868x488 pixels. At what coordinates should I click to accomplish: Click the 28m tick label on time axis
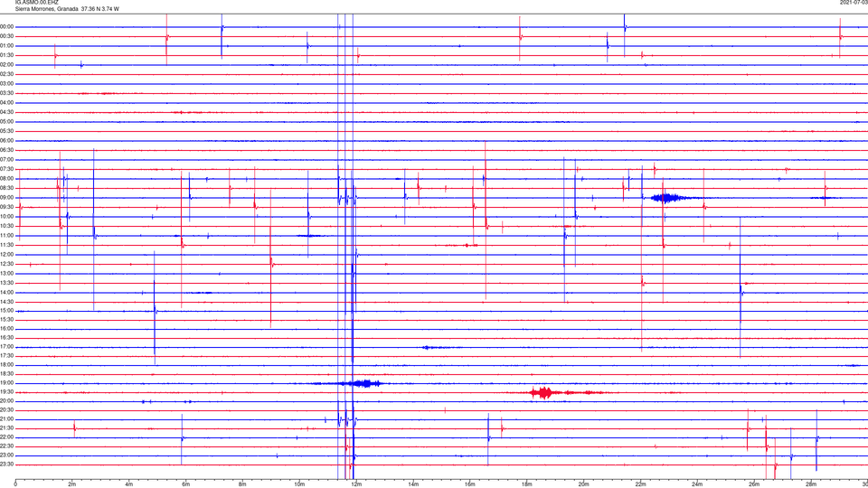[x=811, y=484]
